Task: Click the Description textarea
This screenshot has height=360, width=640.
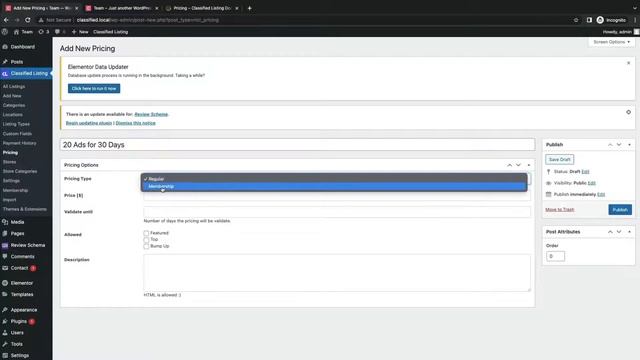Action: [337, 273]
